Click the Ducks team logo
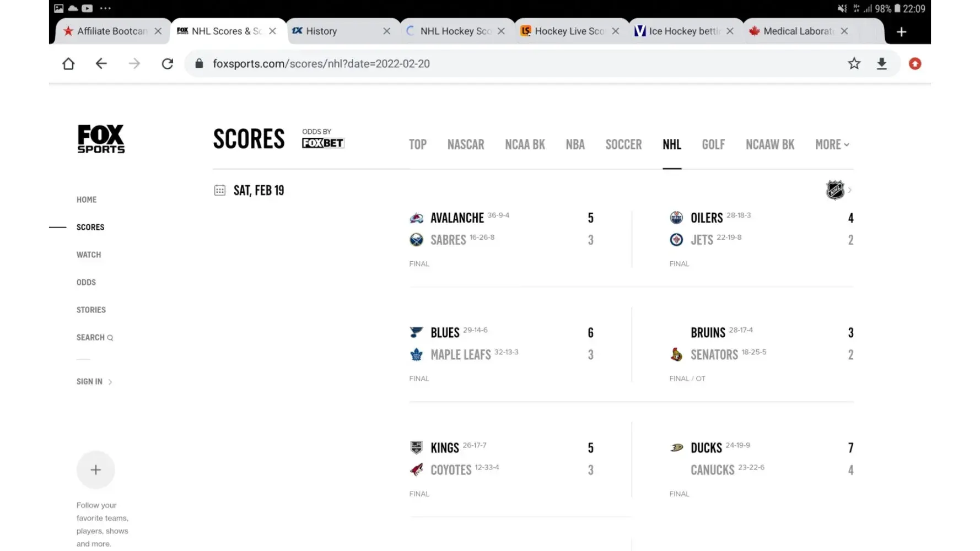 tap(676, 447)
